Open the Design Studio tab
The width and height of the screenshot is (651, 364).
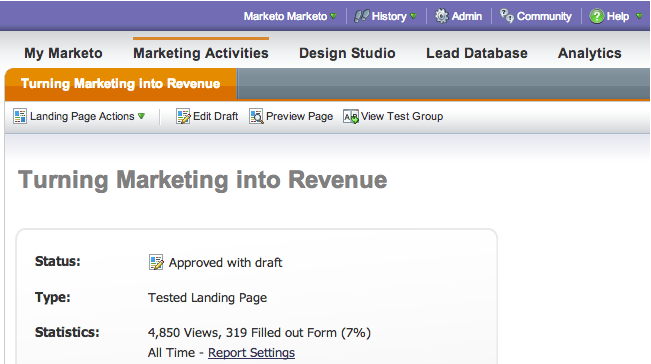click(x=347, y=53)
